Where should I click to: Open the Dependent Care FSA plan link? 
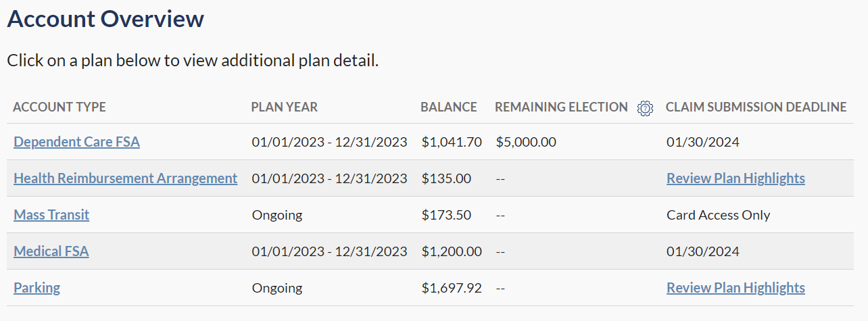[76, 142]
